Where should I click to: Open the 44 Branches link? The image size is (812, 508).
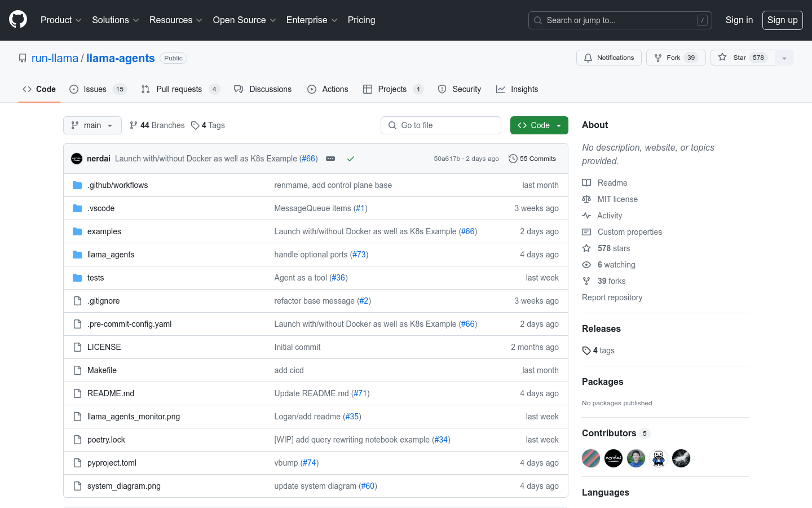coord(157,125)
